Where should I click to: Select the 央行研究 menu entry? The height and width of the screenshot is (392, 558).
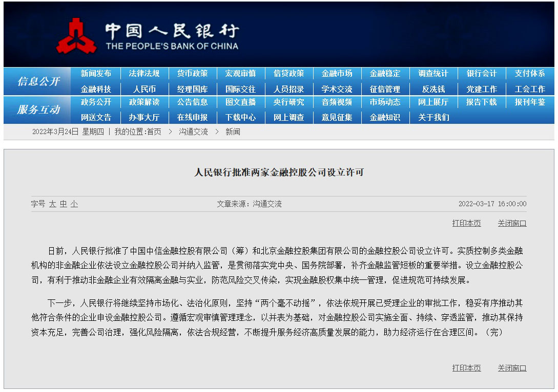tap(288, 102)
